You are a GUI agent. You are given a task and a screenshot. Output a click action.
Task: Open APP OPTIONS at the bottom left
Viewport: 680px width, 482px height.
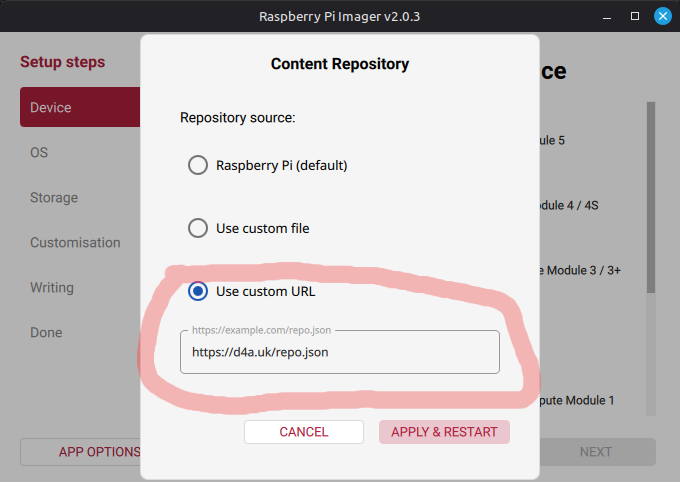click(x=82, y=452)
